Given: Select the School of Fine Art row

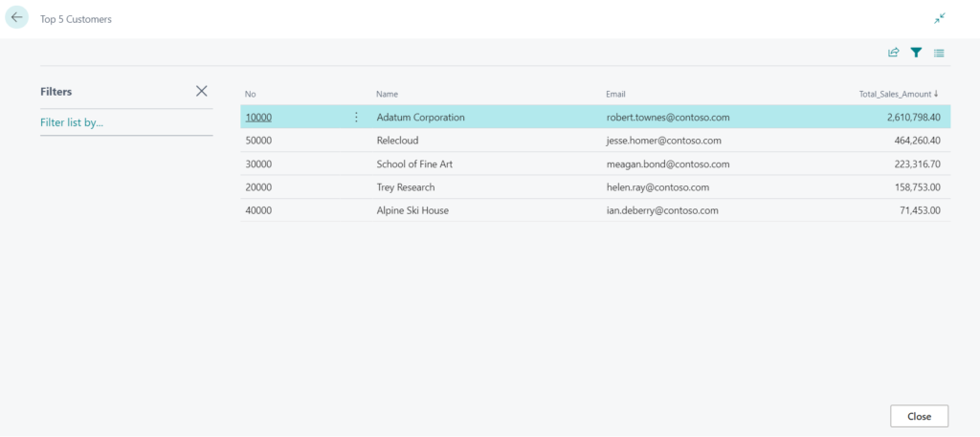Looking at the screenshot, I should (x=595, y=164).
